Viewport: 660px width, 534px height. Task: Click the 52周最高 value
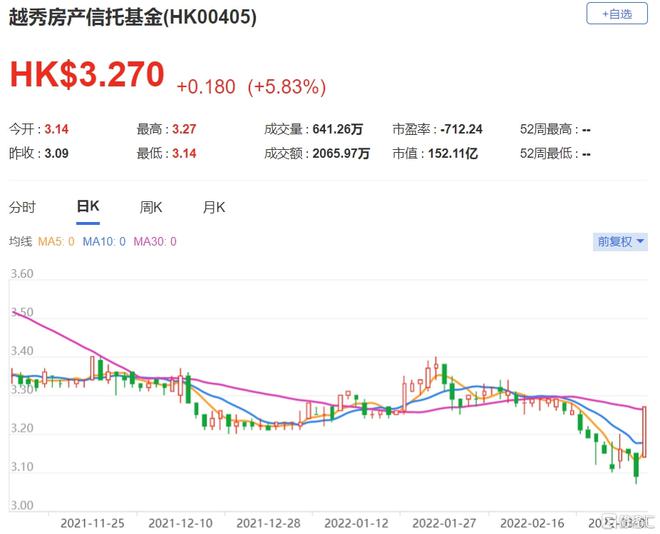tap(586, 130)
